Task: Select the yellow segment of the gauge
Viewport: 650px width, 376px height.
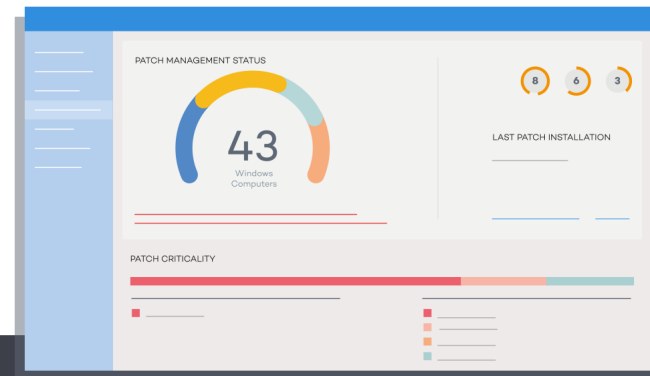Action: point(240,85)
